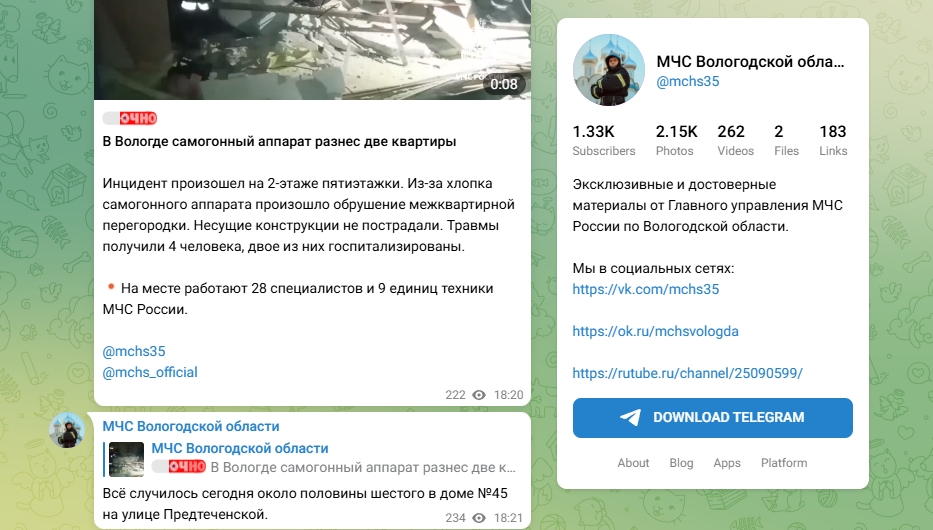The width and height of the screenshot is (933, 530).
Task: Click the orange bullet emoji before 'На месте работают'
Action: click(110, 287)
